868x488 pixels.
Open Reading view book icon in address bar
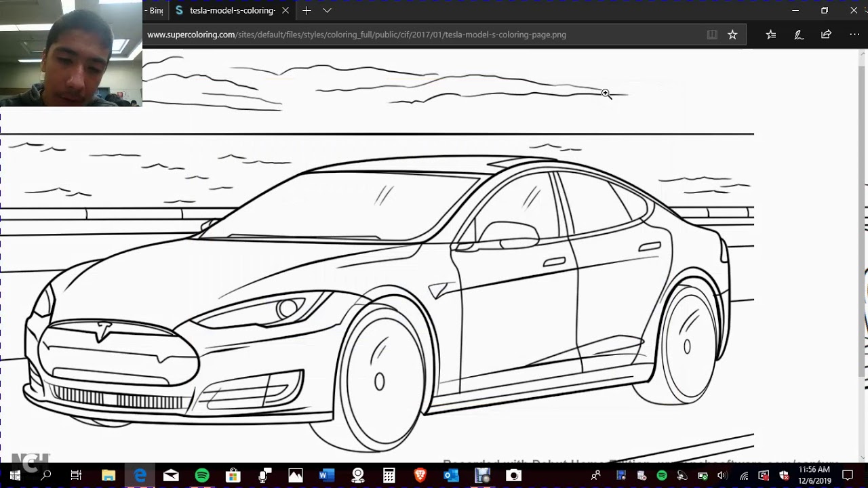[712, 35]
